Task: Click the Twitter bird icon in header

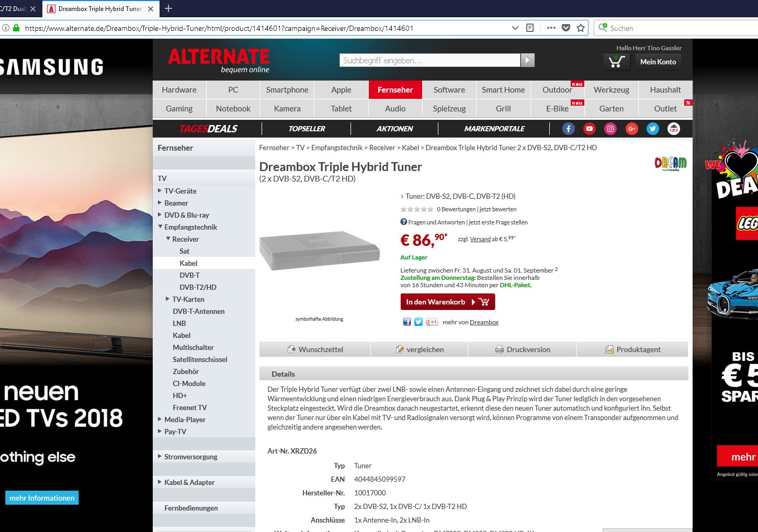Action: [653, 129]
